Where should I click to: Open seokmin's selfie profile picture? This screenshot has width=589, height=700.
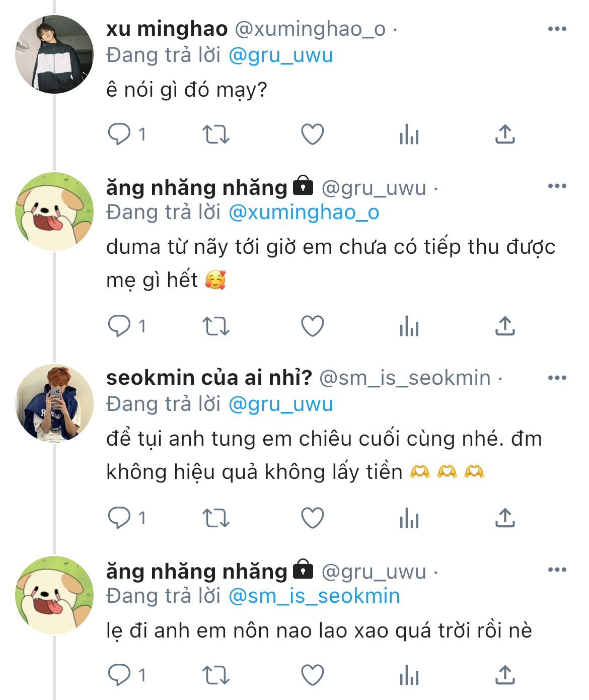click(54, 403)
